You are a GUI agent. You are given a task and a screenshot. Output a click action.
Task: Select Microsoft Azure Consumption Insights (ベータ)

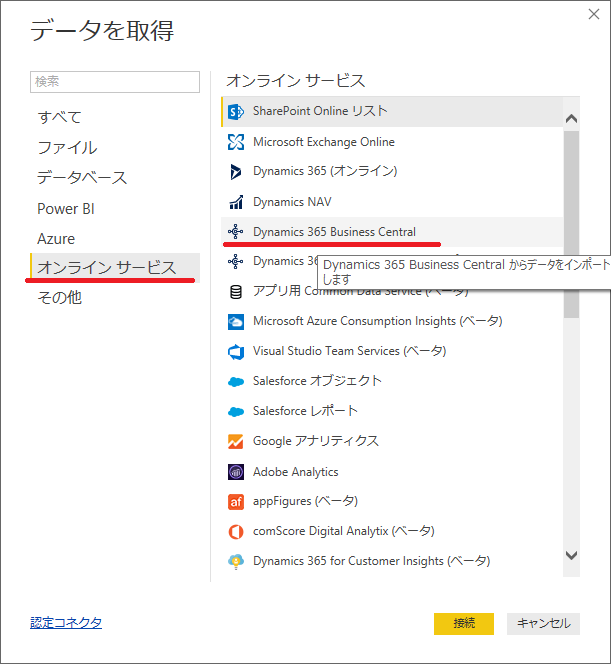pos(392,322)
